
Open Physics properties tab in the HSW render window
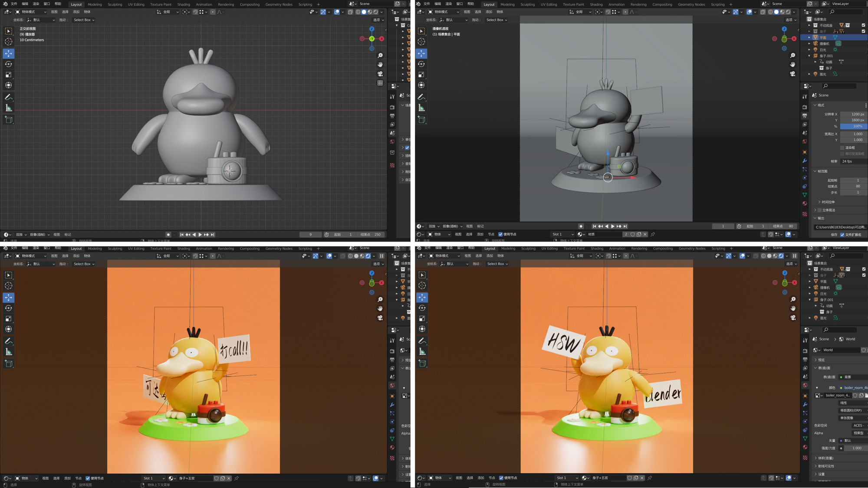click(805, 422)
